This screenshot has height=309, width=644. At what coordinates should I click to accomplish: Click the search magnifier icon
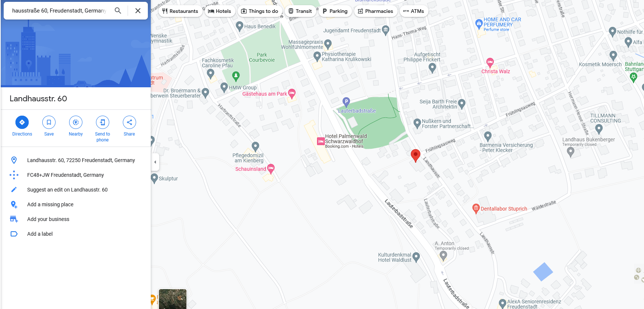118,11
